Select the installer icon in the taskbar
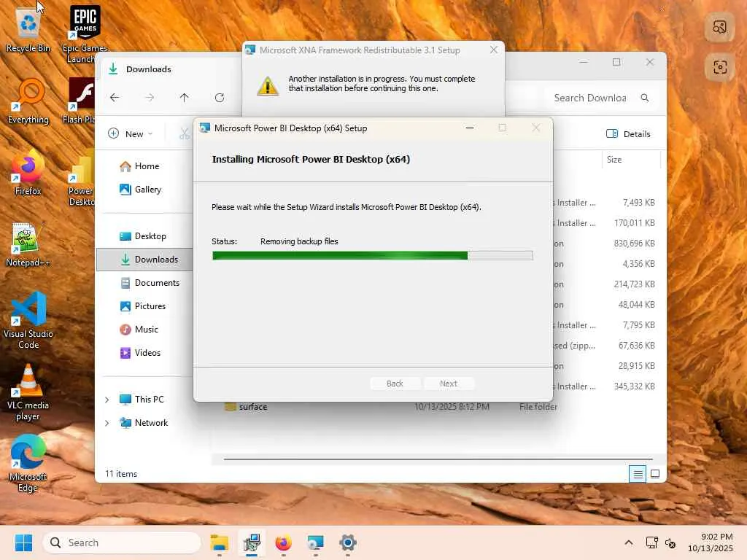Viewport: 747px width, 560px height. point(252,542)
